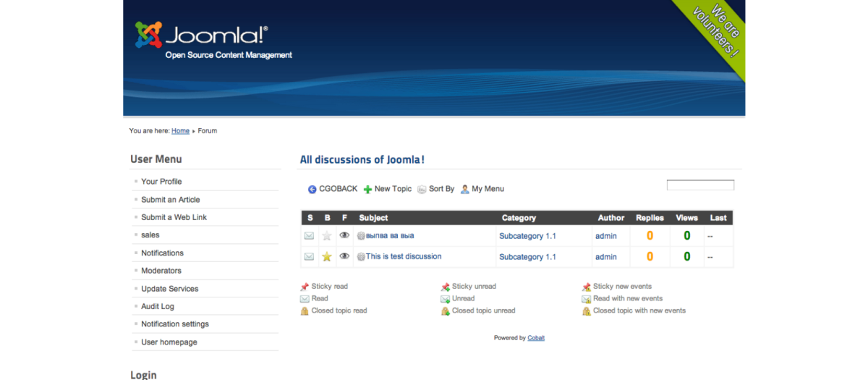Expand the My Menu dropdown
Viewport: 868px width, 380px height.
(x=488, y=189)
